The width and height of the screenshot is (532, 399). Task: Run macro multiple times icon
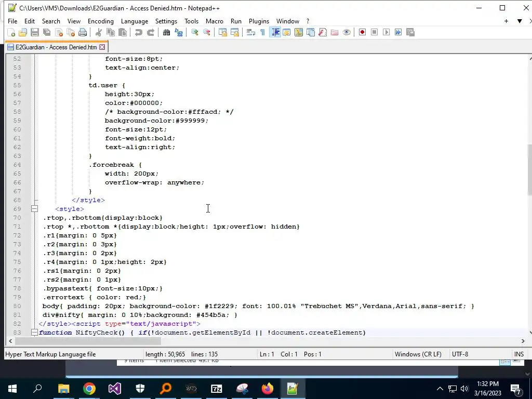[x=398, y=32]
